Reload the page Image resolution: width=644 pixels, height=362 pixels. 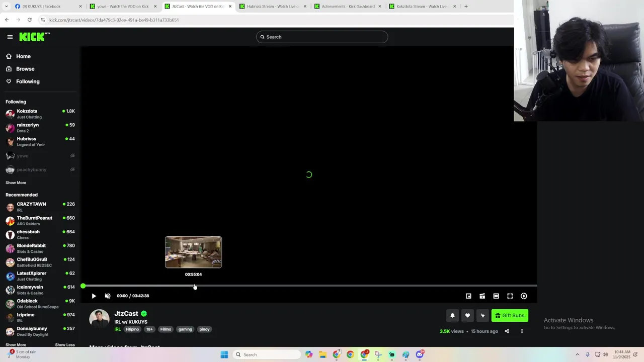pyautogui.click(x=30, y=20)
